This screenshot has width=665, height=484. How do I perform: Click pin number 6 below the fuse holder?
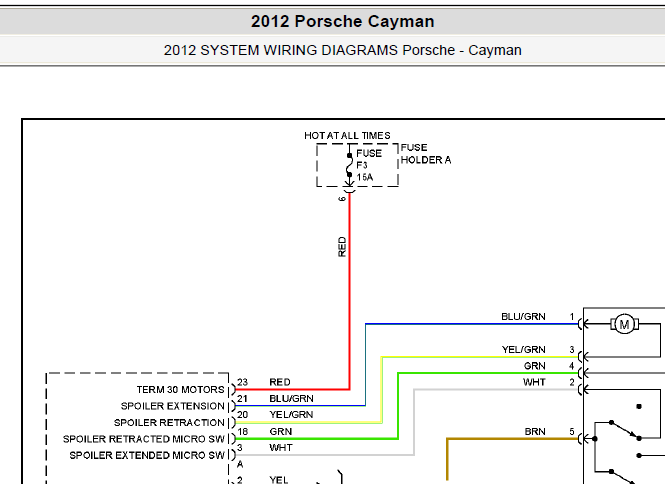(342, 199)
